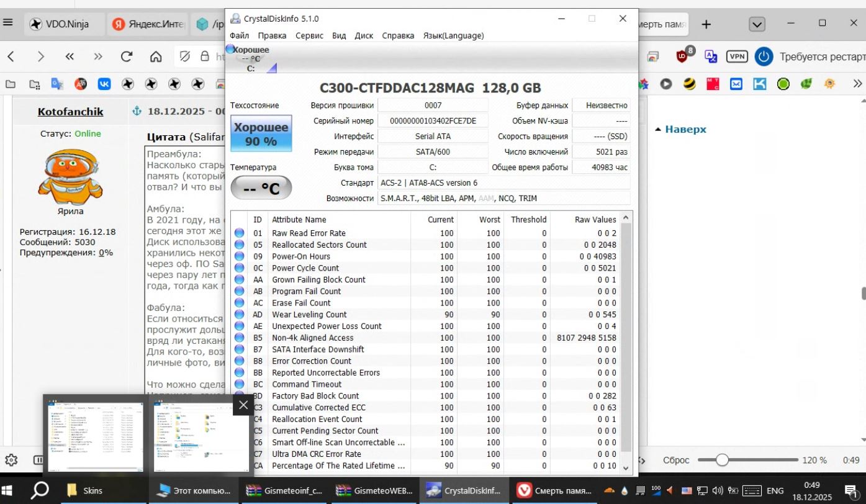The image size is (866, 504).
Task: Click the Attribute Name column header
Action: [x=340, y=219]
